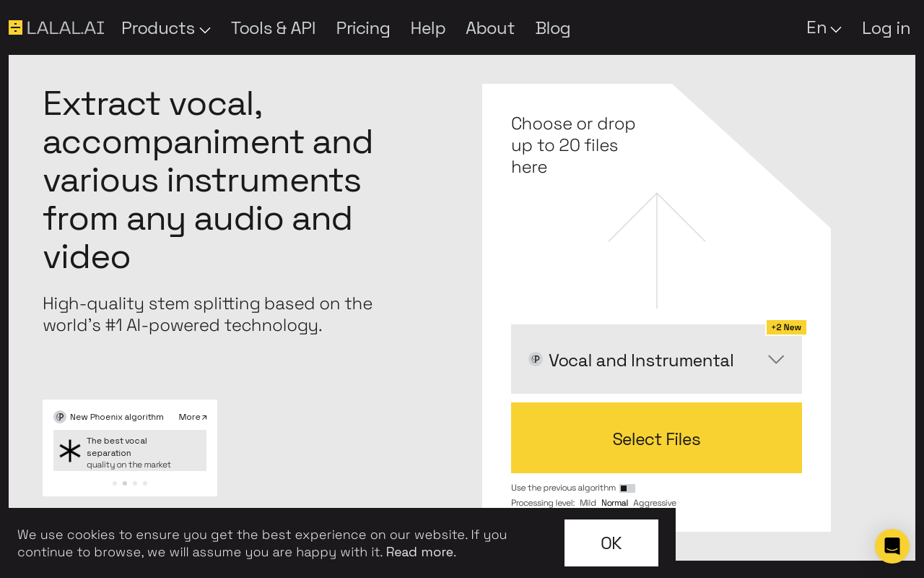924x578 pixels.
Task: Expand the Products menu chevron
Action: 205,30
